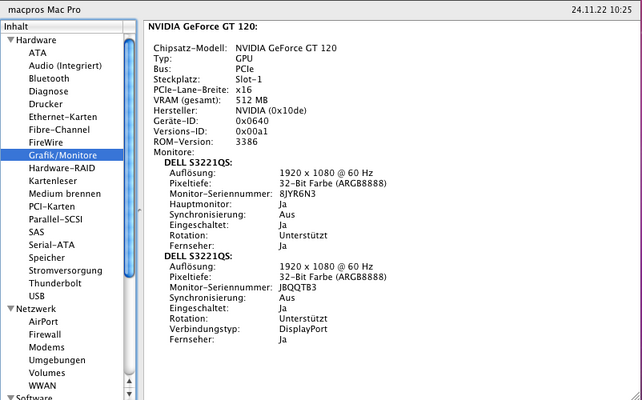Viewport: 642px width, 400px height.
Task: Select WWAN under Netzwerk
Action: pos(42,386)
